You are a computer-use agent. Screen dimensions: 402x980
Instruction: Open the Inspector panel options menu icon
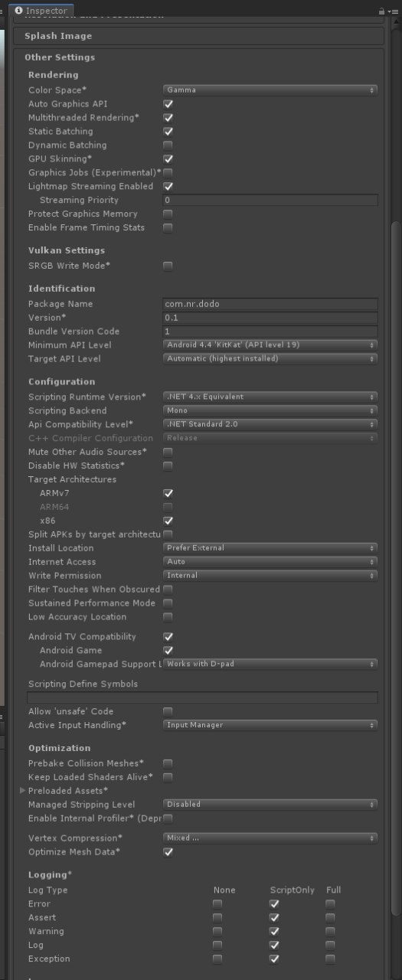pos(392,11)
